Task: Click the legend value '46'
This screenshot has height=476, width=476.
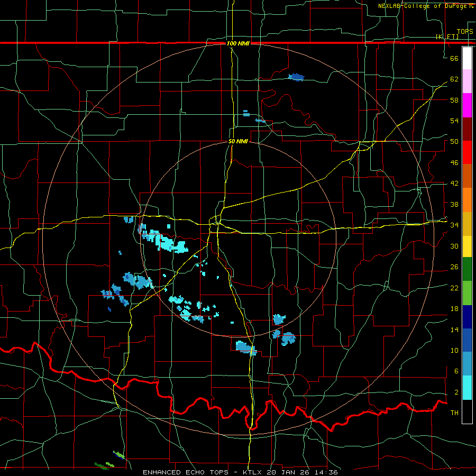Action: click(x=454, y=163)
